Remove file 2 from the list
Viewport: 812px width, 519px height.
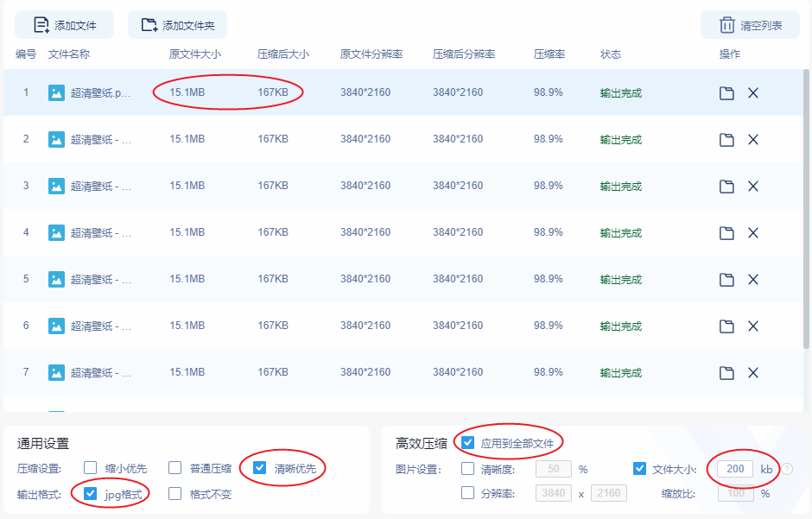(x=753, y=140)
